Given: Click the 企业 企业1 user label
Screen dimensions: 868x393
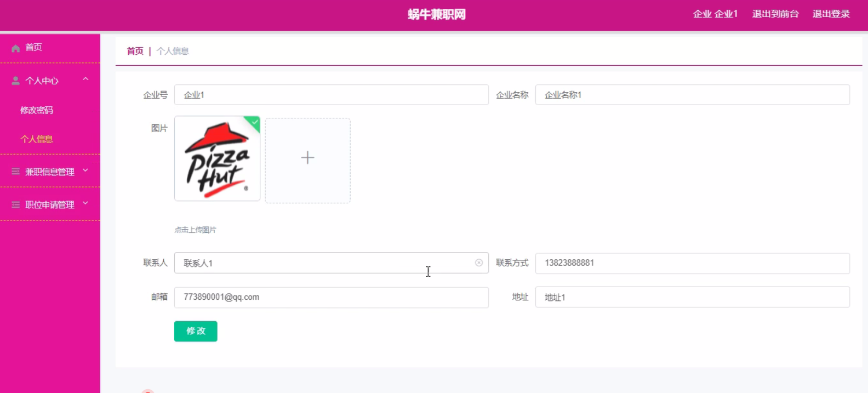Looking at the screenshot, I should pos(715,14).
